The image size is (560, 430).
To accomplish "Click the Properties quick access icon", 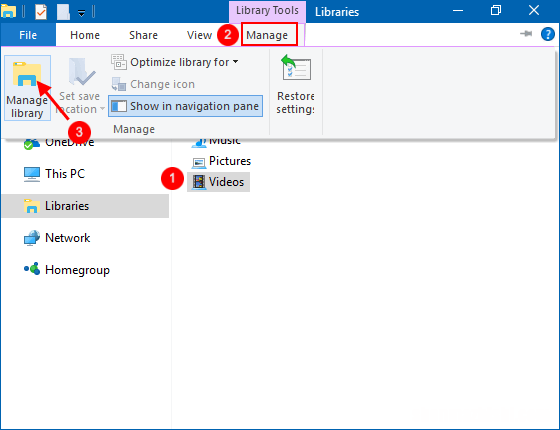I will click(41, 12).
